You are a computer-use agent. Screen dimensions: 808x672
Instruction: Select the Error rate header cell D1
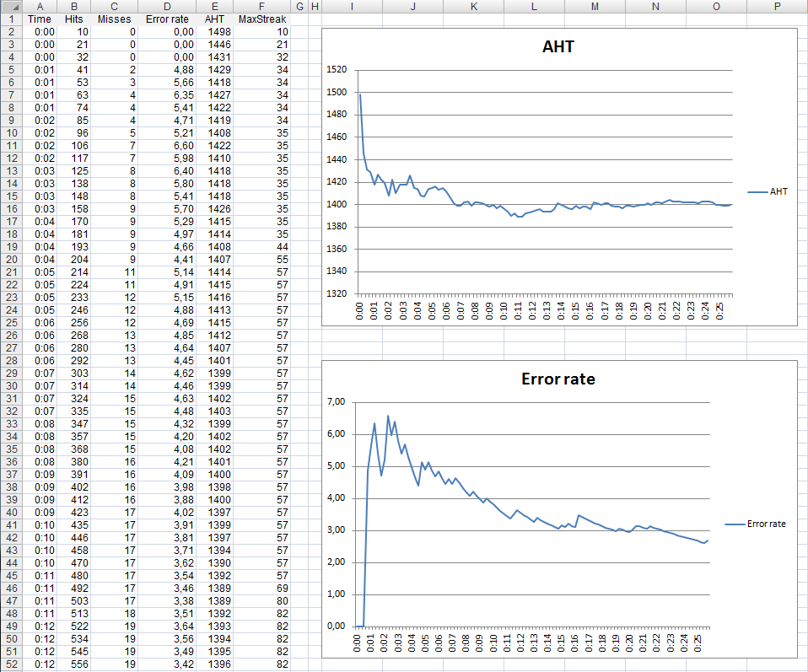(x=166, y=19)
